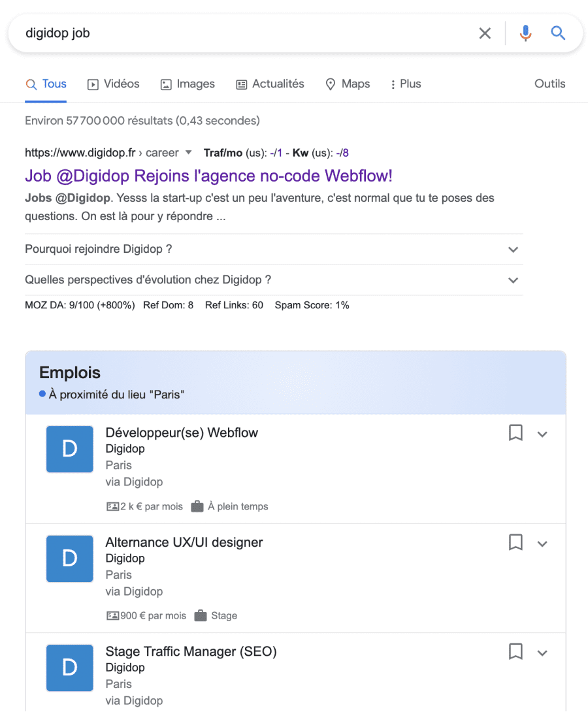The image size is (588, 712).
Task: Save the Stage Traffic Manager (SEO) job
Action: (515, 651)
